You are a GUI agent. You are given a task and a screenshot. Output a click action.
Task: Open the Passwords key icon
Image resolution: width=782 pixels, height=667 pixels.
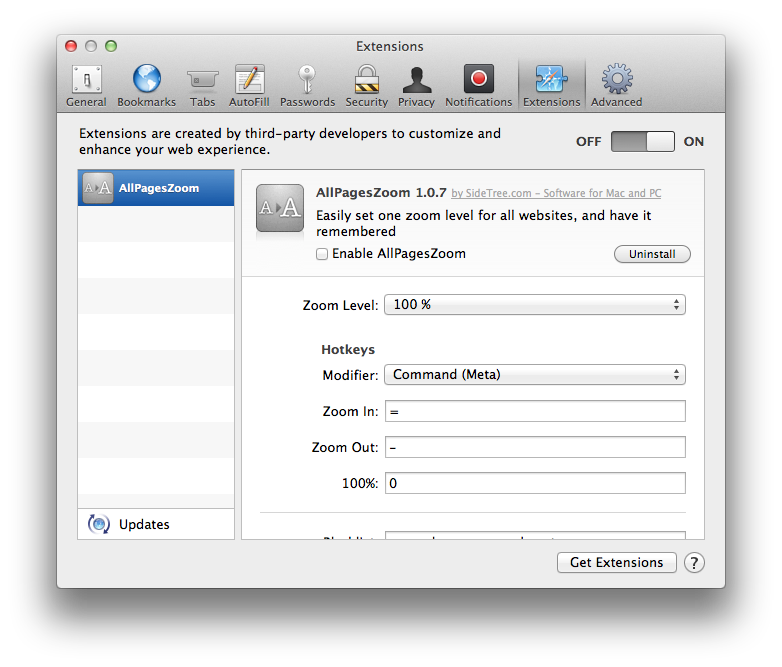(307, 79)
